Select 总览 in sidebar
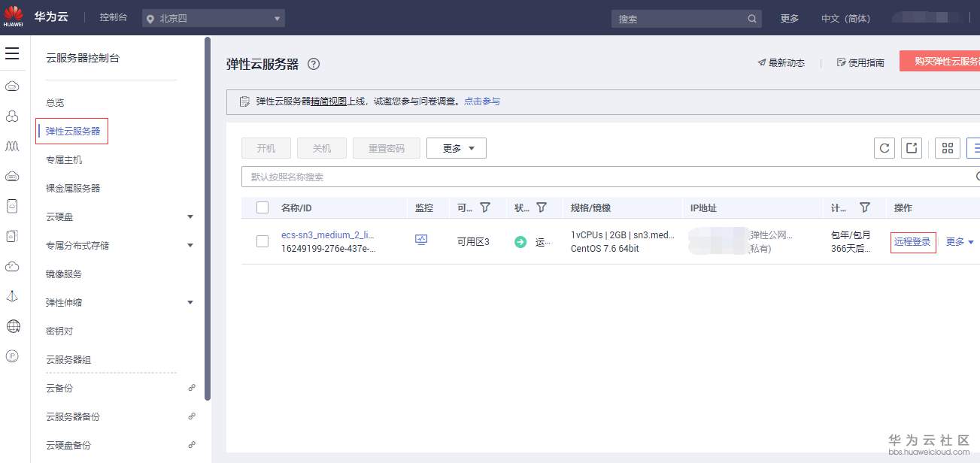Viewport: 980px width, 463px height. coord(55,103)
